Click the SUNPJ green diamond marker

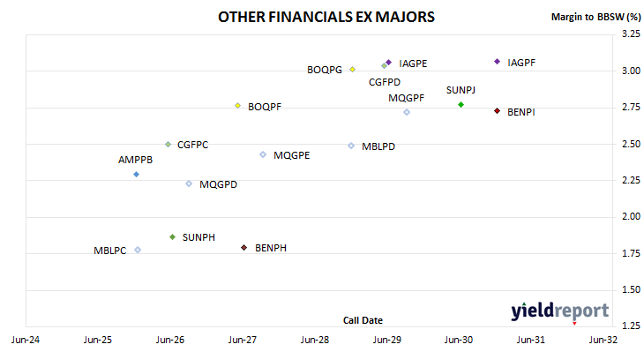click(x=461, y=105)
